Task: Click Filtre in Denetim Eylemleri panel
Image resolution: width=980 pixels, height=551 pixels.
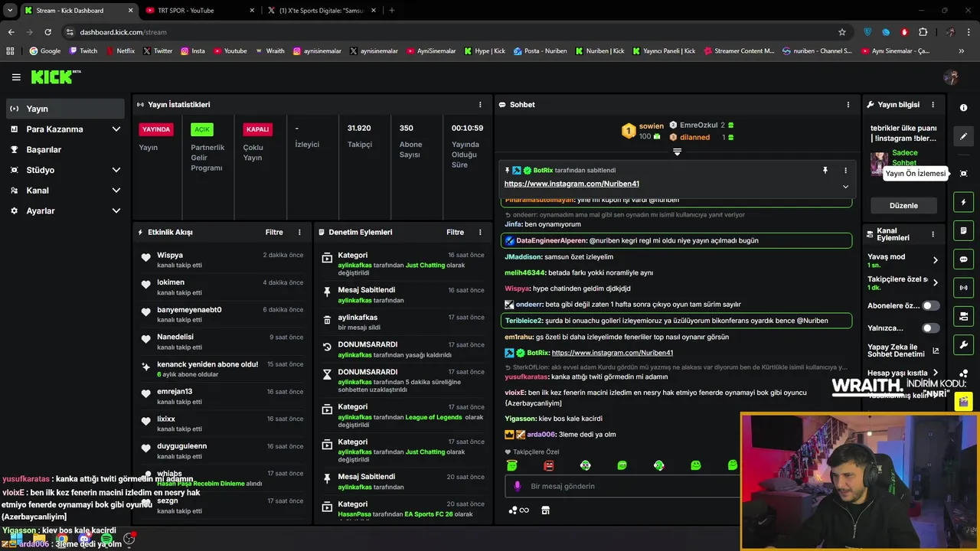Action: pos(455,232)
